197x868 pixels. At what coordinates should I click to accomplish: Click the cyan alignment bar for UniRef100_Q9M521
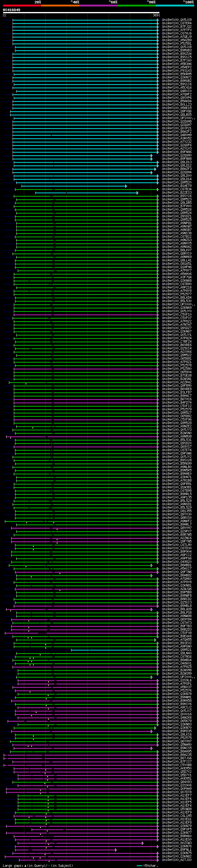pos(115,650)
